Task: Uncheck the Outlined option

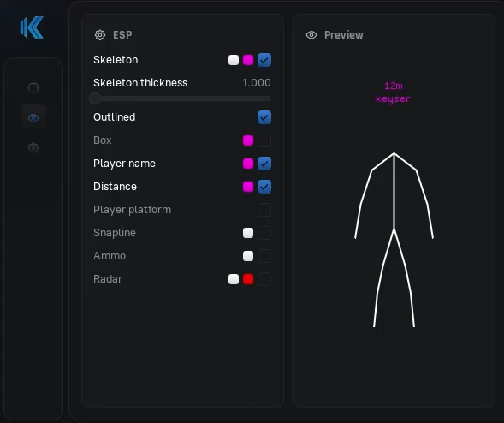Action: 264,117
